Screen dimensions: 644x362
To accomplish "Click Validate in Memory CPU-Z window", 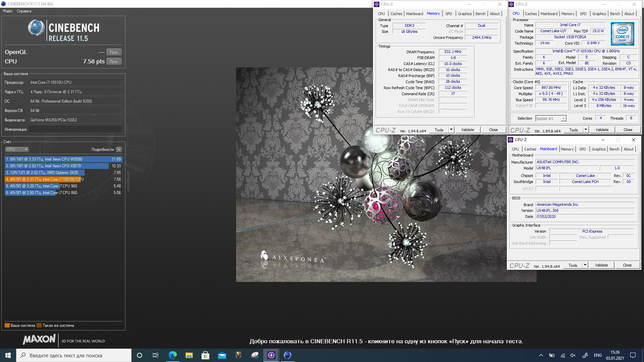I will click(x=468, y=130).
